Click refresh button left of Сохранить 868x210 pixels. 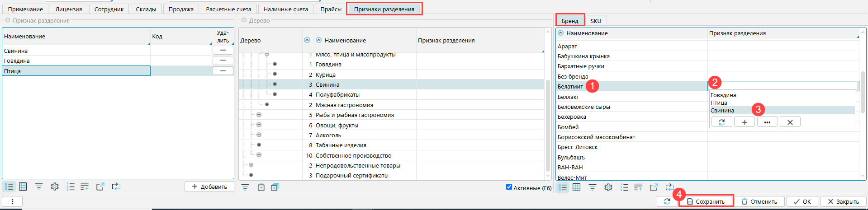coord(667,201)
